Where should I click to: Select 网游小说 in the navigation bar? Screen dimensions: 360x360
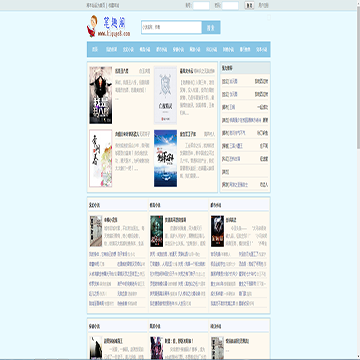click(195, 49)
